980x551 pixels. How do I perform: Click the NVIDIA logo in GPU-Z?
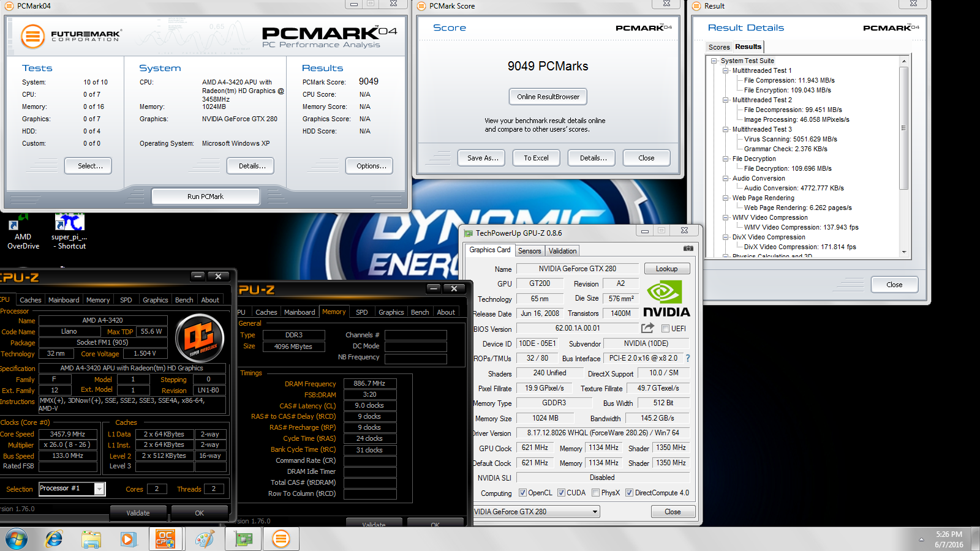pos(666,299)
